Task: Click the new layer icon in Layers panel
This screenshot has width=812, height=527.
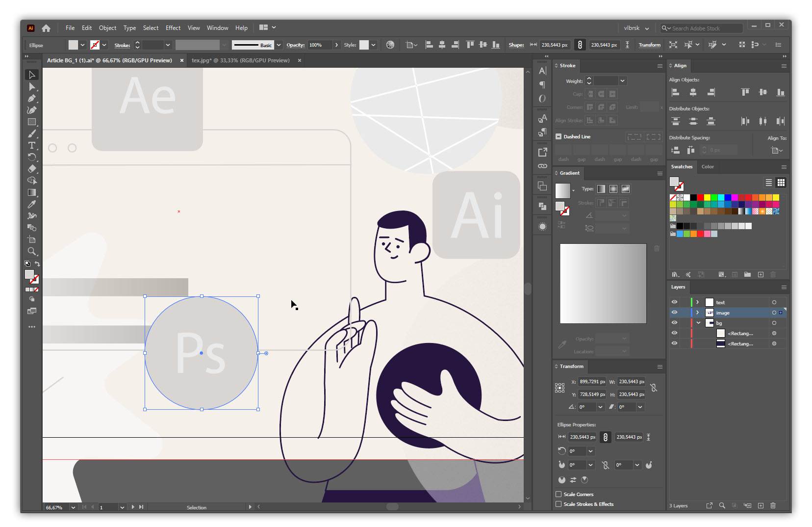Action: [761, 505]
